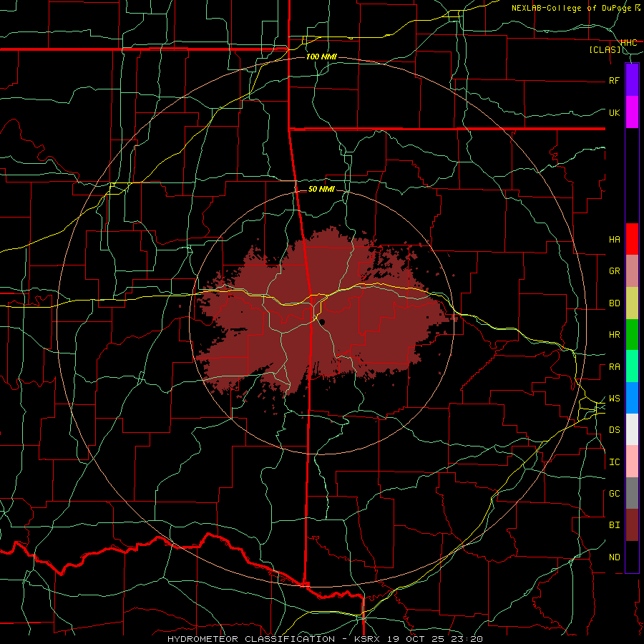
Task: Select the GC gray legend swatch
Action: [x=632, y=493]
